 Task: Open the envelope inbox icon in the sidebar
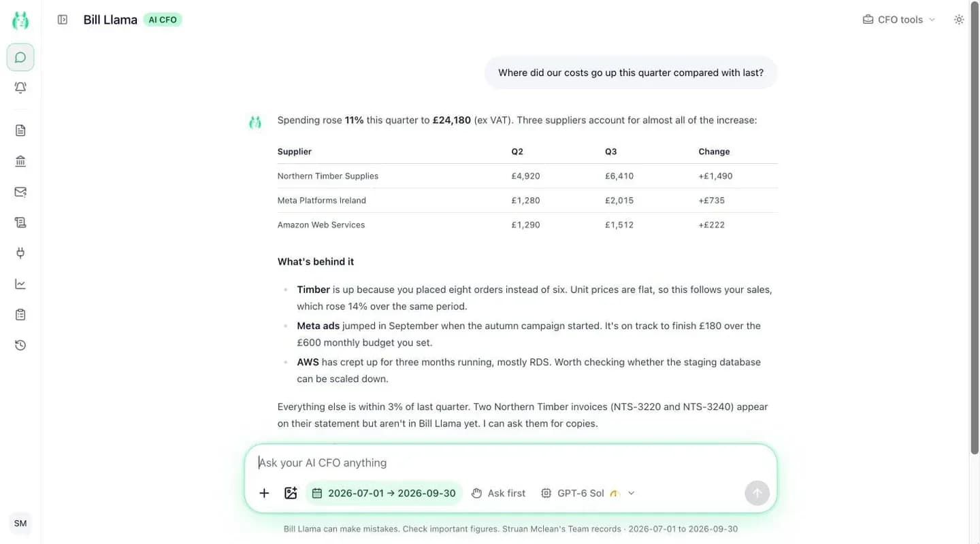click(x=20, y=192)
